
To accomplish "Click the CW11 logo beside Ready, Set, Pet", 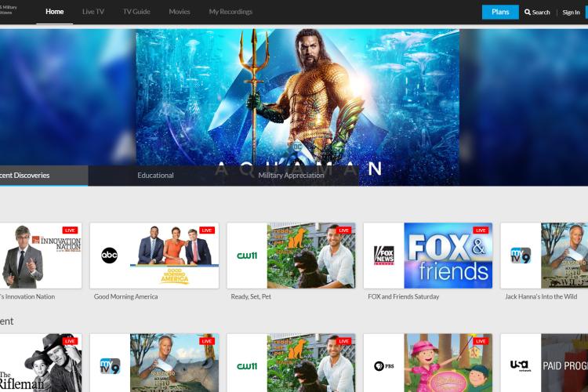I will 247,256.
